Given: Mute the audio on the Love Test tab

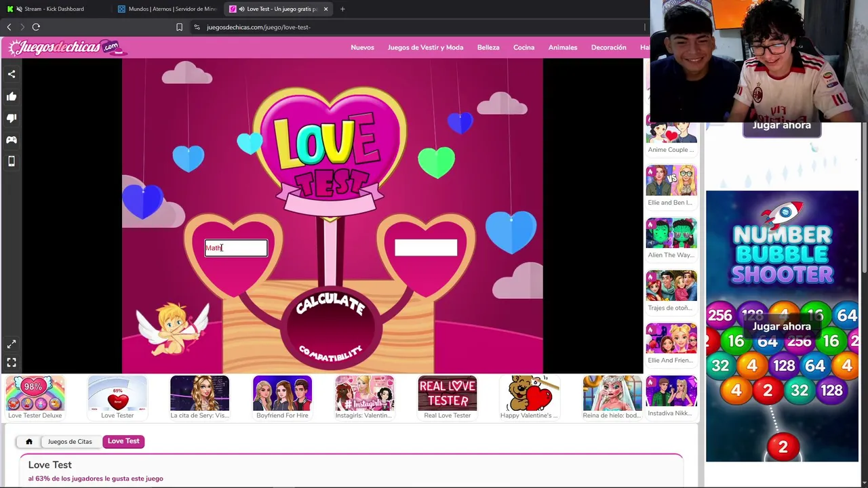Looking at the screenshot, I should pos(241,9).
